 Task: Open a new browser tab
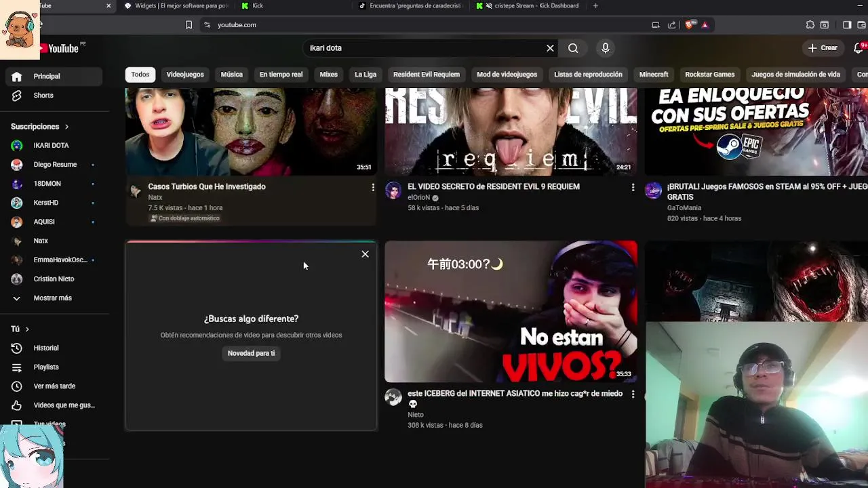click(595, 6)
